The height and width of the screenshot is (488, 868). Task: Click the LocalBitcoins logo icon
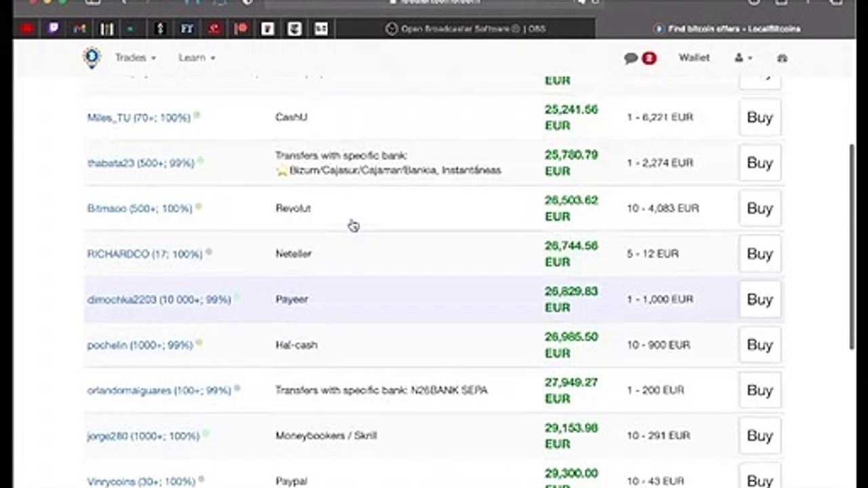[x=92, y=58]
